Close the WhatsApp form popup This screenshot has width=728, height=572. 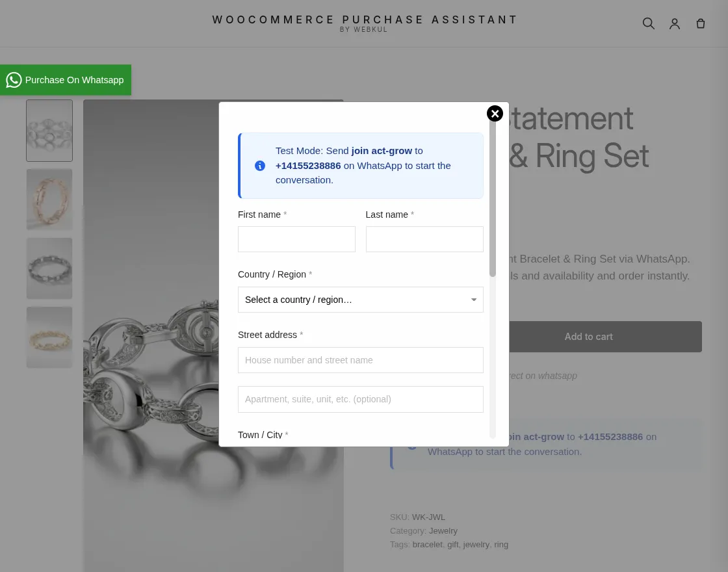[495, 113]
